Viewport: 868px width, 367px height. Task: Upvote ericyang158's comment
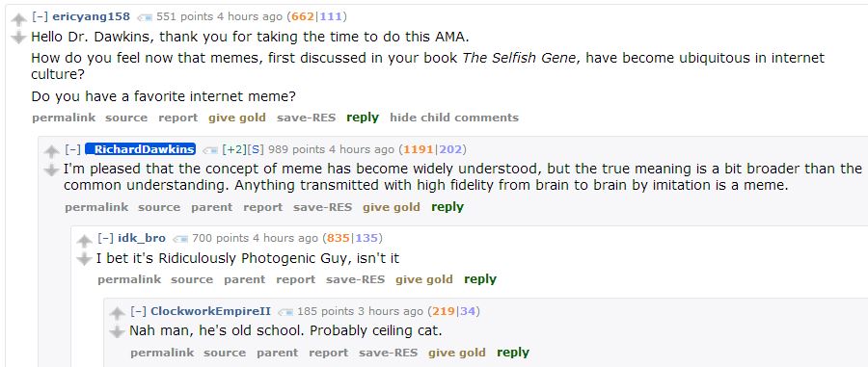pyautogui.click(x=19, y=20)
